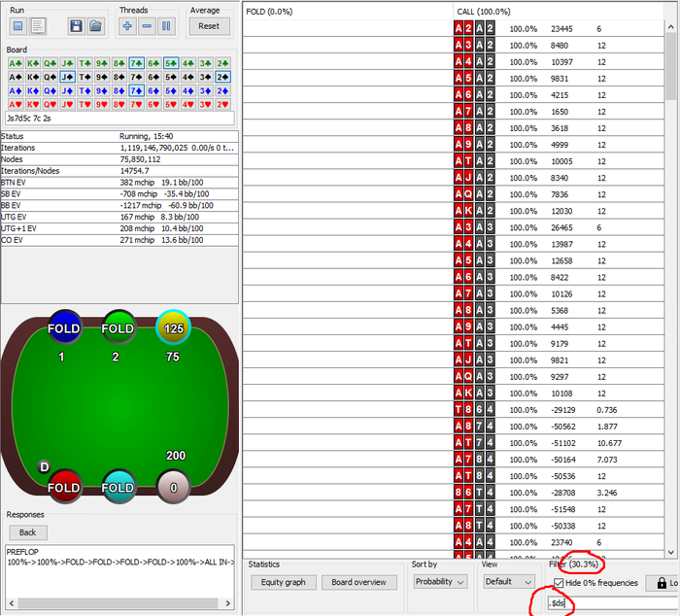This screenshot has height=616, width=680.
Task: Select the A2A2 hand row
Action: [x=560, y=28]
